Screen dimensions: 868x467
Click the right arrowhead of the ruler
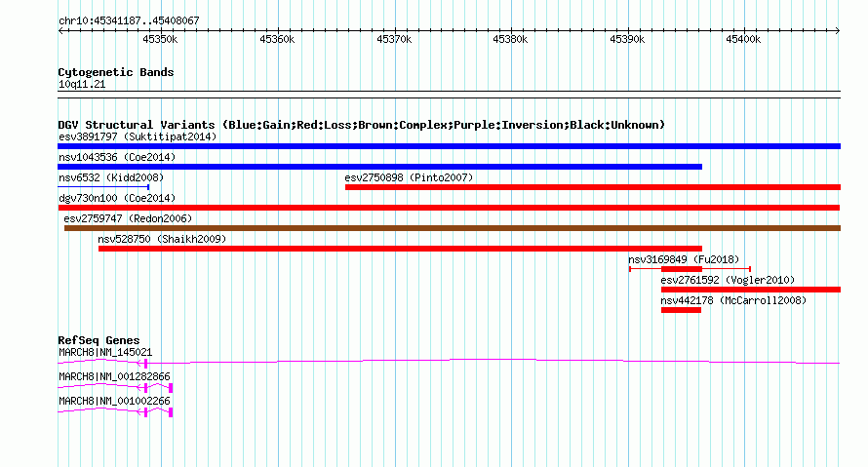tap(838, 31)
